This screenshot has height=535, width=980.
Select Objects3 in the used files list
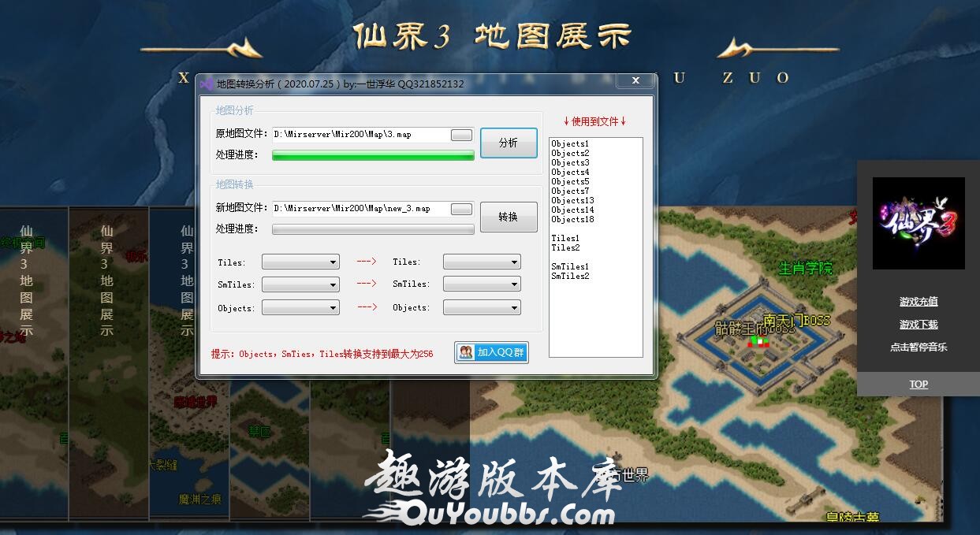[x=570, y=163]
